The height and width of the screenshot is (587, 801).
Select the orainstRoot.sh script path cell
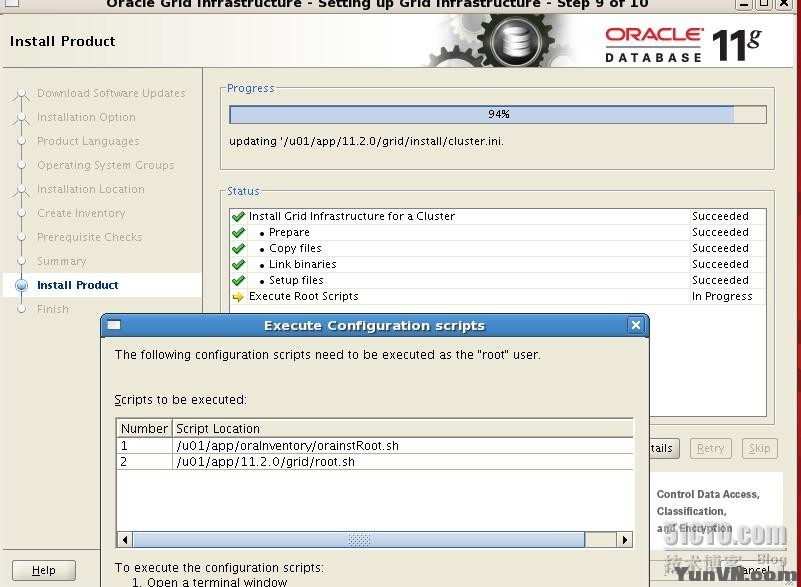(403, 445)
